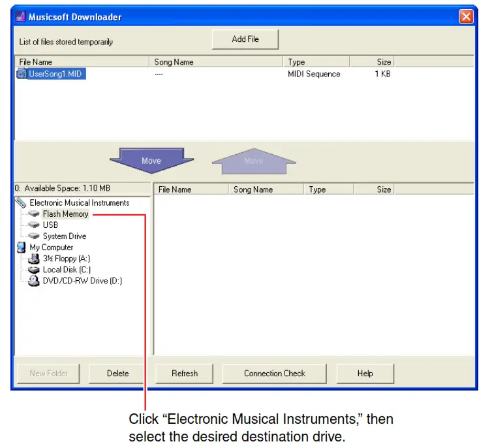
Task: Click the UserSong1.MID file icon
Action: point(22,74)
